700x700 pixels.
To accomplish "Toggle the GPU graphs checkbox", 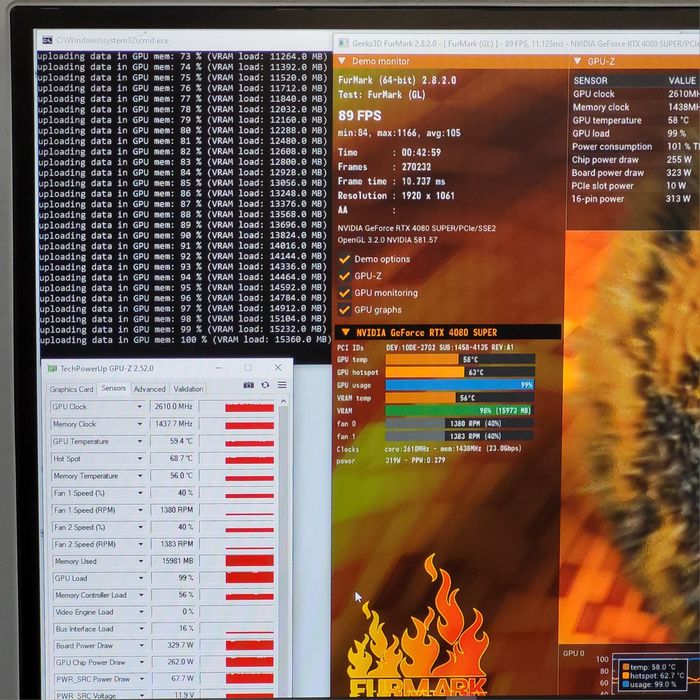I will (x=344, y=309).
